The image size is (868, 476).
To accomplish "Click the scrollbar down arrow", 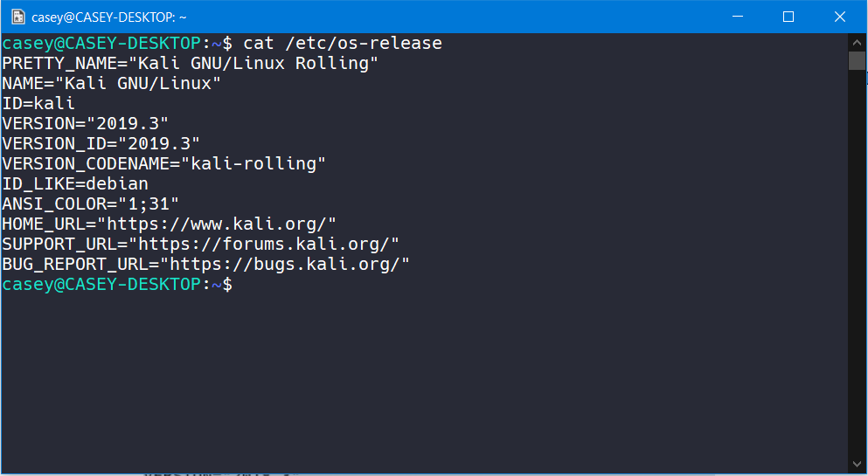I will (857, 463).
